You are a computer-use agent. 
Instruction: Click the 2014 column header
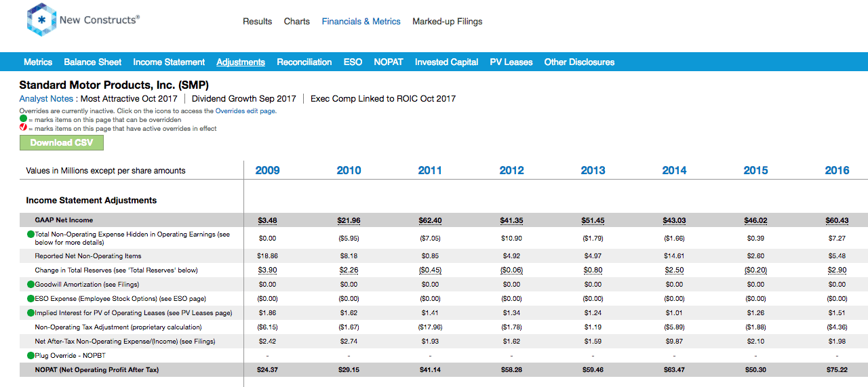coord(674,171)
